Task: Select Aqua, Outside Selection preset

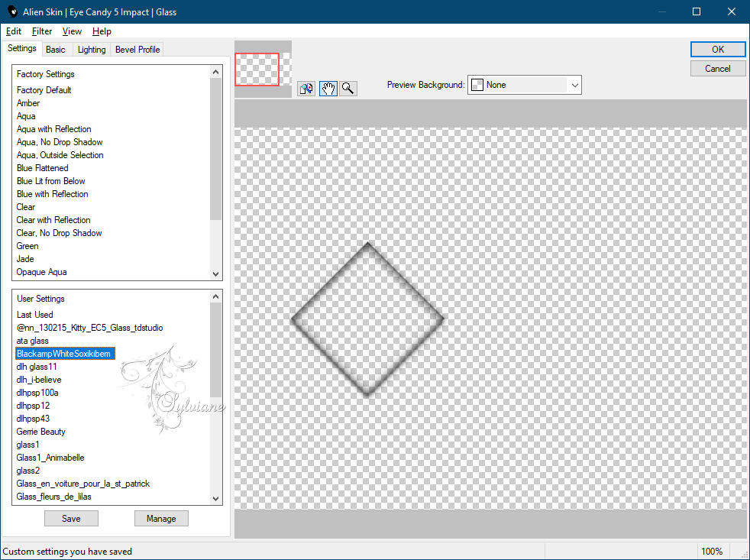Action: 60,154
